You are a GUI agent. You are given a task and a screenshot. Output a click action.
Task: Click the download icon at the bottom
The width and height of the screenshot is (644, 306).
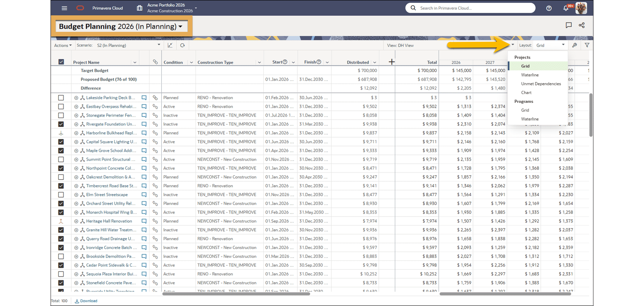[x=77, y=301]
